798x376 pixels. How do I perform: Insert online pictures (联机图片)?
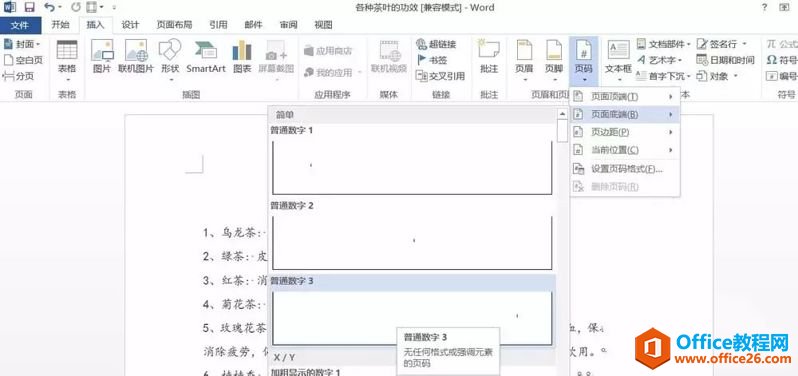coord(136,57)
